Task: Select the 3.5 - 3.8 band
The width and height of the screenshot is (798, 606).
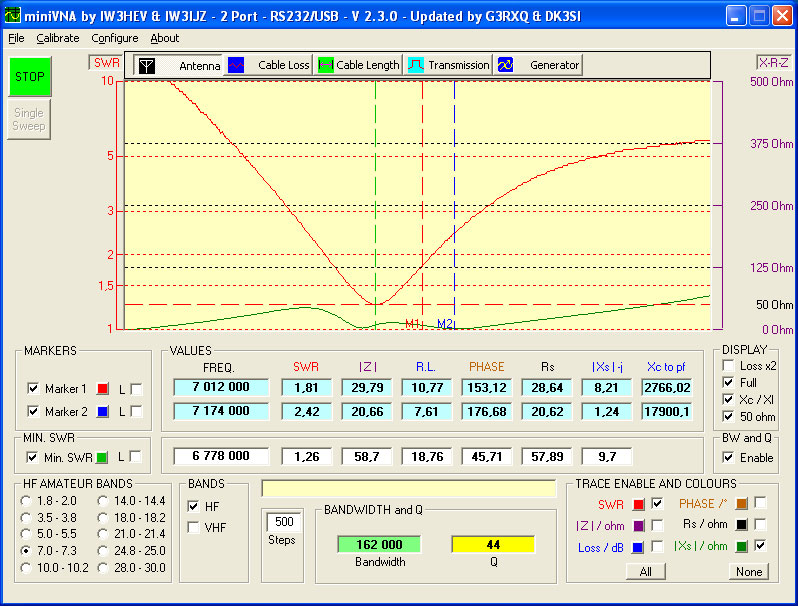Action: click(25, 518)
